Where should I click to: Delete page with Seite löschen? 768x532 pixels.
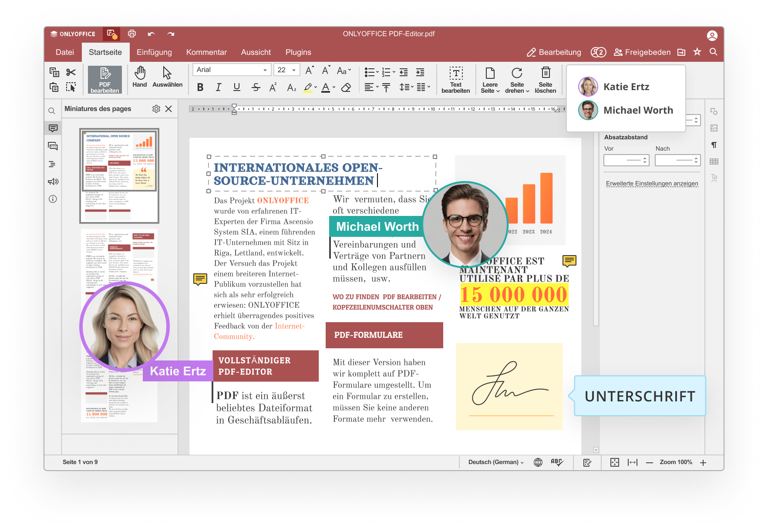point(545,79)
